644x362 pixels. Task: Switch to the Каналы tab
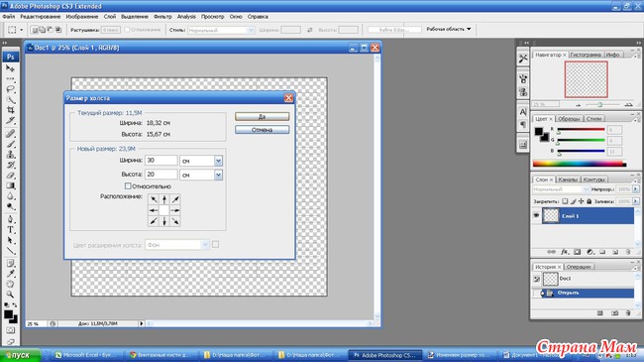coord(568,180)
